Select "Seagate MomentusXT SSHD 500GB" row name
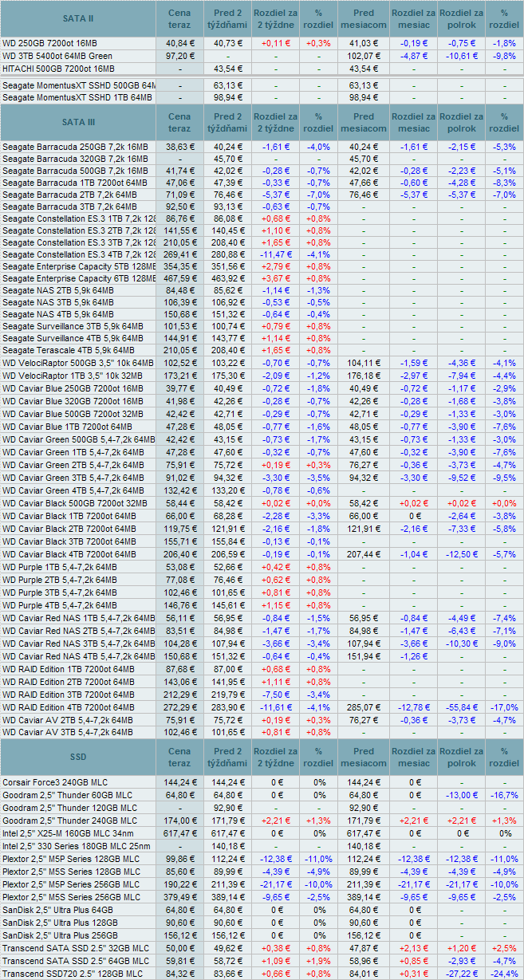Screen dimensions: 524x980 point(78,85)
